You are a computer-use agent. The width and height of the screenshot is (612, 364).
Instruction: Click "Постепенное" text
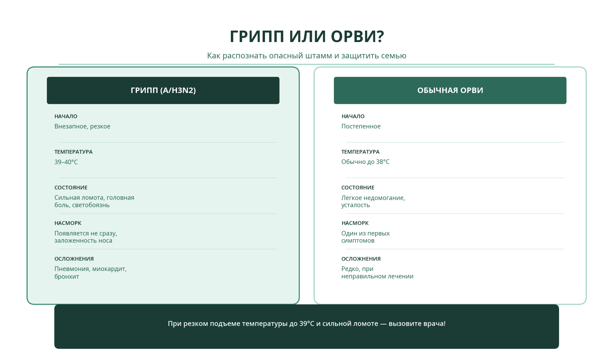point(361,126)
